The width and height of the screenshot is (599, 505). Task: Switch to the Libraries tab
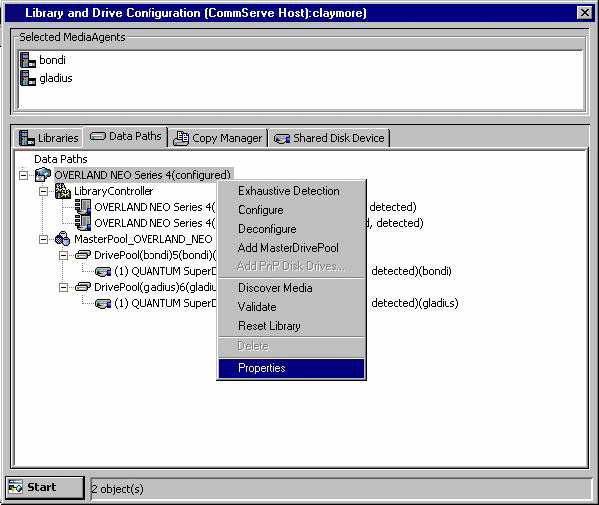click(x=49, y=138)
